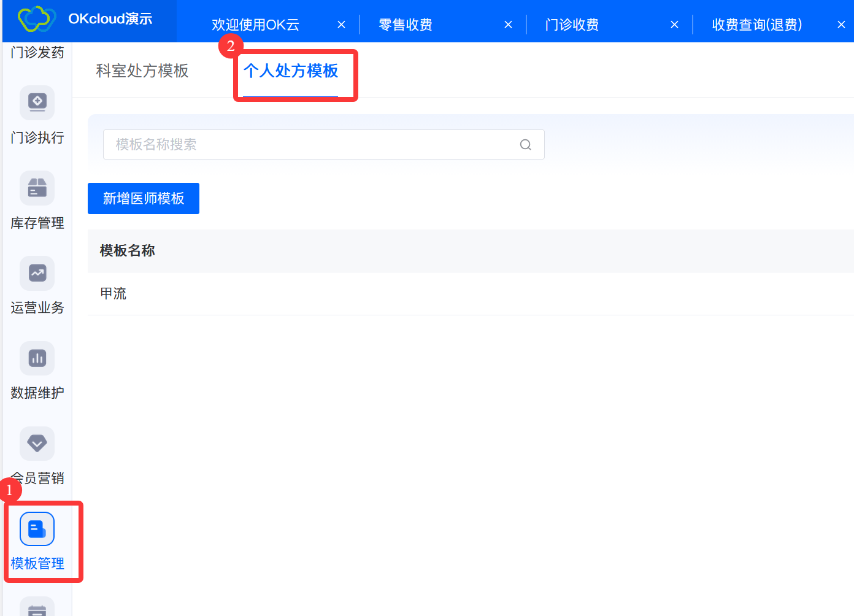This screenshot has width=854, height=616.
Task: Close the 门诊收费 tab
Action: (x=674, y=25)
